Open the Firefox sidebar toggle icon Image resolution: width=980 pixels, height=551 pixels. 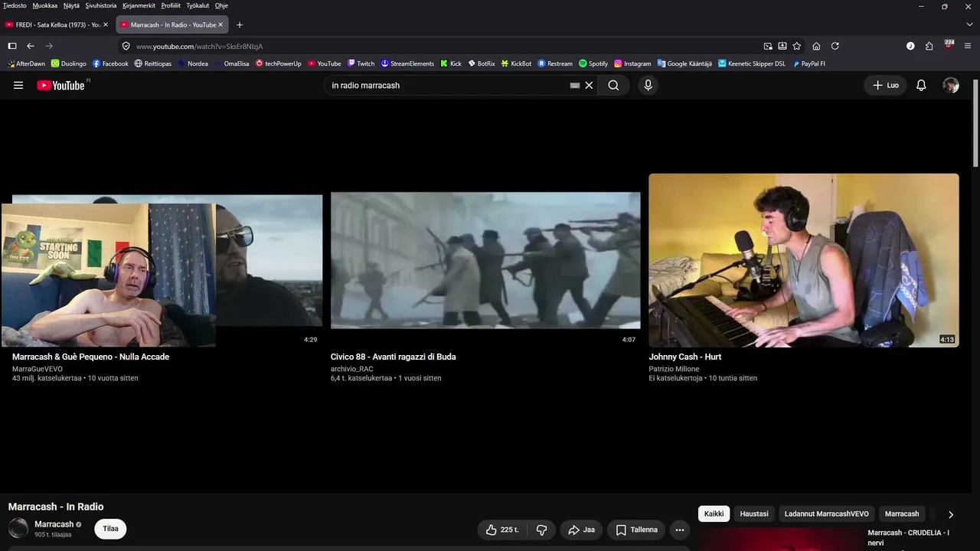point(12,46)
